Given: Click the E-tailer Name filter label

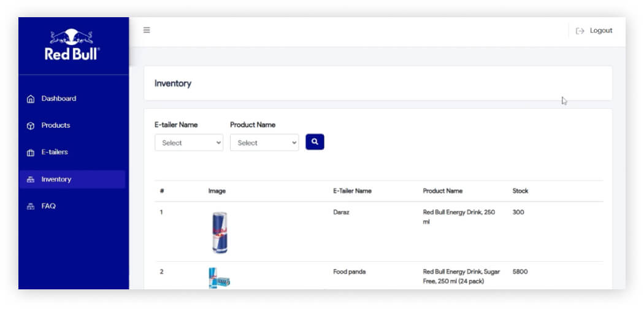Looking at the screenshot, I should click(176, 125).
